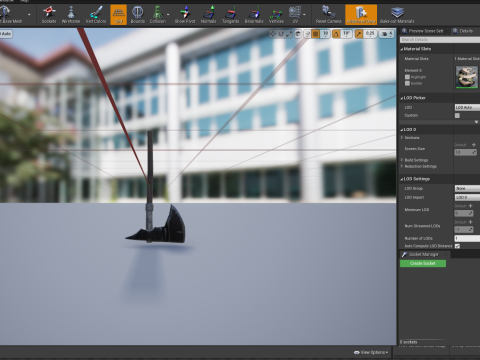Viewport: 480px width, 360px height.
Task: Expand the Sections row
Action: 402,137
